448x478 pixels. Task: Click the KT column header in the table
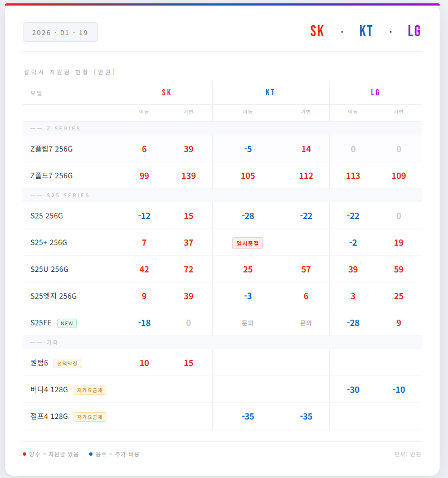[x=270, y=92]
